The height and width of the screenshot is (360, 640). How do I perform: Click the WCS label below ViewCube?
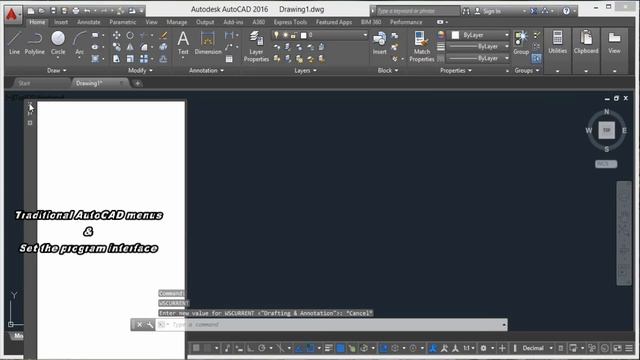(x=606, y=164)
